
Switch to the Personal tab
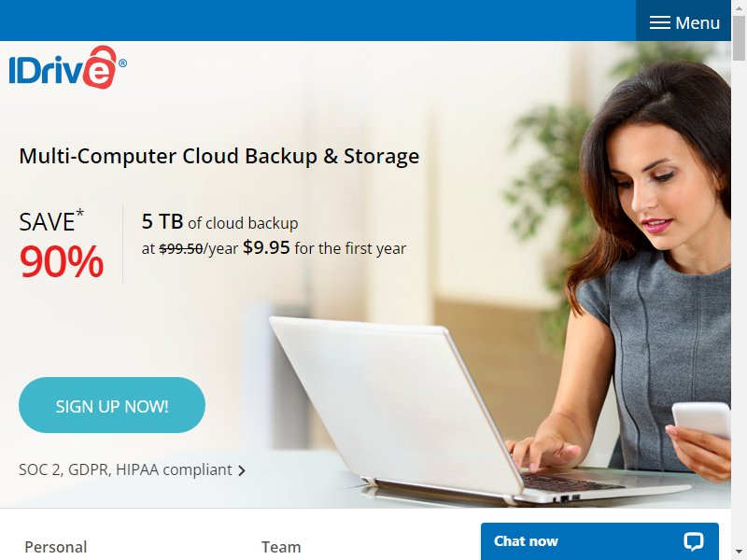(x=56, y=547)
